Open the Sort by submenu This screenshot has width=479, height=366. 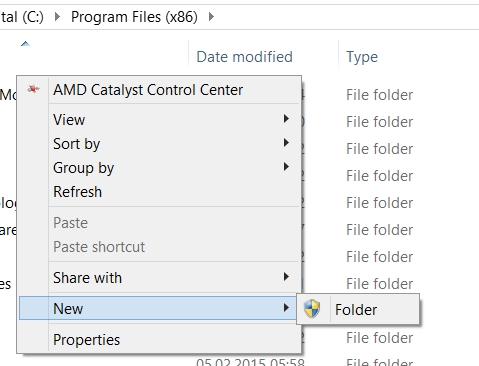159,144
